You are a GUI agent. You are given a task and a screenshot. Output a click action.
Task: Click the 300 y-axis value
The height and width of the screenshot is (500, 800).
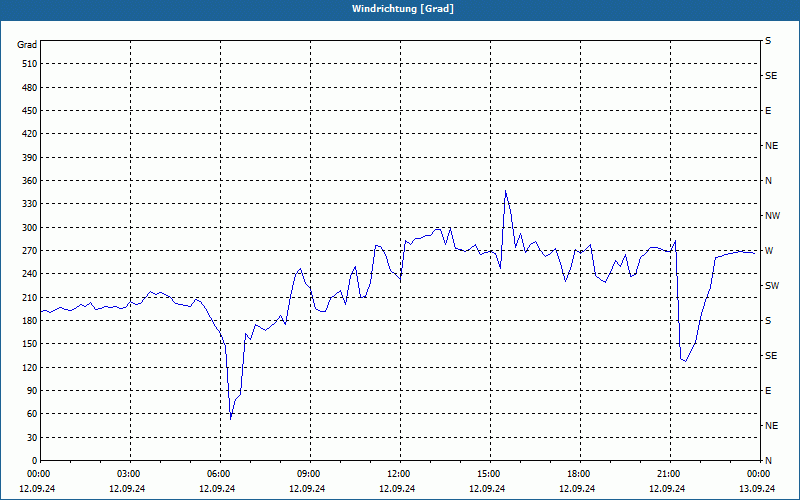pos(29,228)
